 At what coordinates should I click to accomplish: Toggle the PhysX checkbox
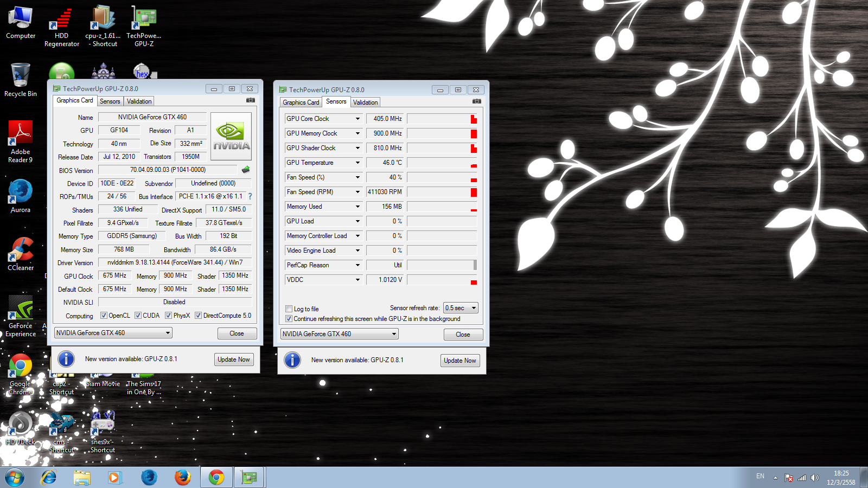click(168, 316)
